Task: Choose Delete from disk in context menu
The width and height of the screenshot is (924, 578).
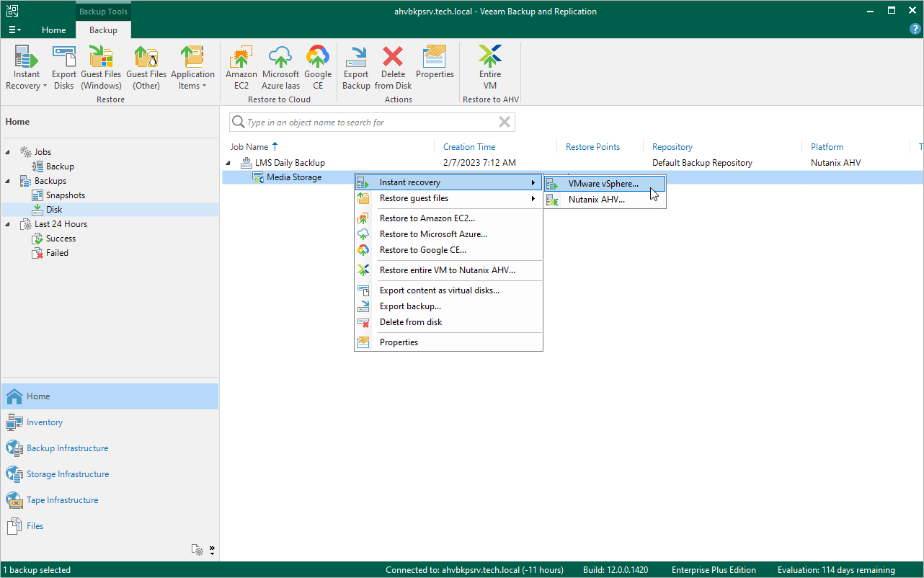Action: [x=448, y=322]
